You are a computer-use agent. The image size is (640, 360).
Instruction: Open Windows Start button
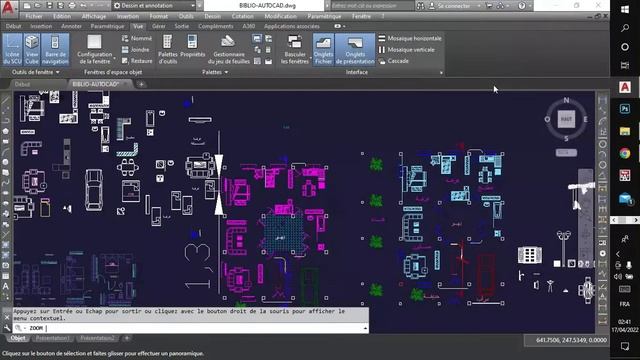click(x=624, y=9)
